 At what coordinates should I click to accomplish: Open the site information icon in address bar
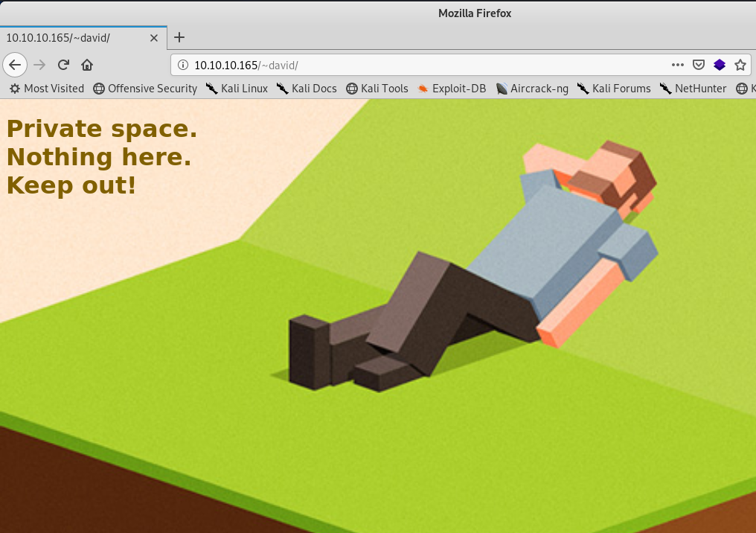[183, 65]
